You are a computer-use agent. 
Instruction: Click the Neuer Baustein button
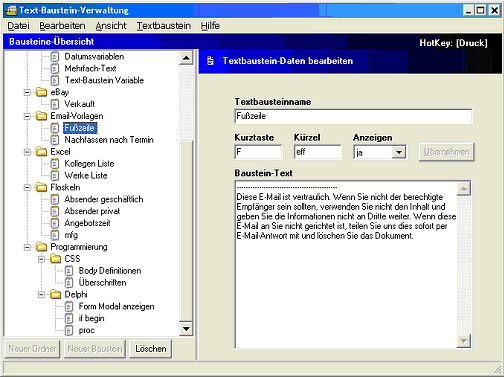click(95, 349)
